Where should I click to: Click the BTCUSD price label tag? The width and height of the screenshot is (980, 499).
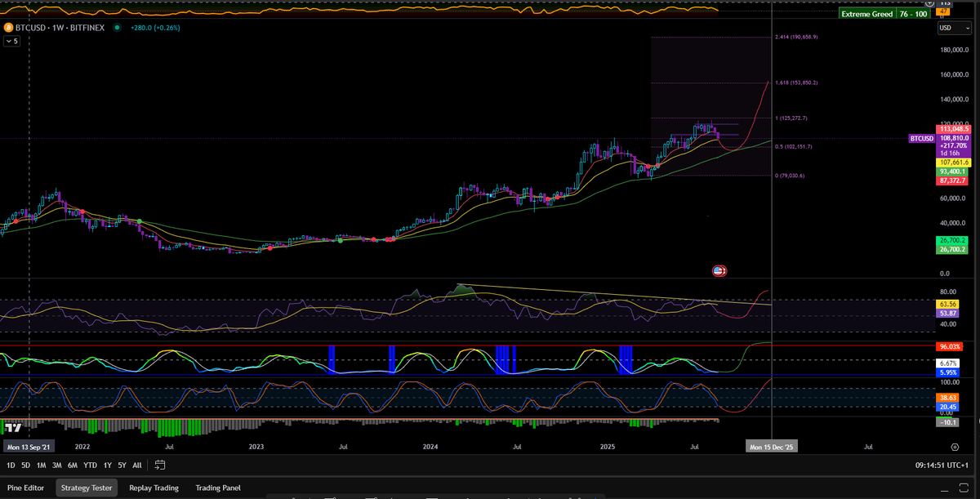click(x=922, y=139)
